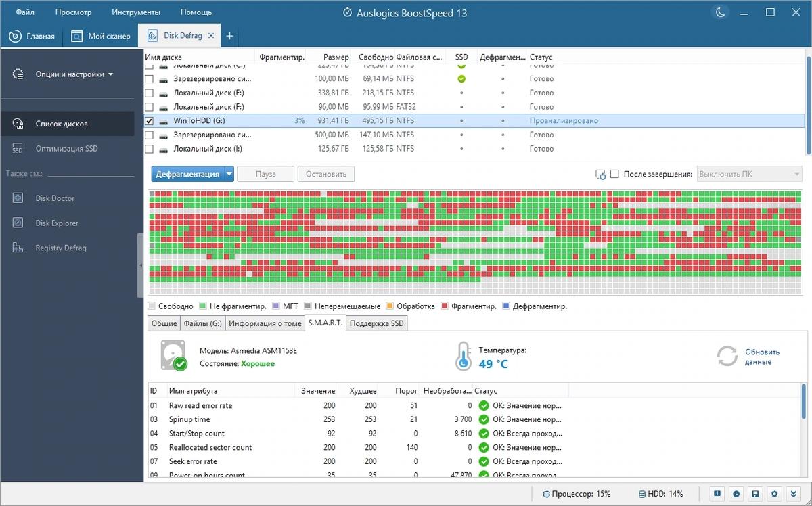Open the Просмотр menu
This screenshot has height=506, width=812.
pyautogui.click(x=74, y=12)
